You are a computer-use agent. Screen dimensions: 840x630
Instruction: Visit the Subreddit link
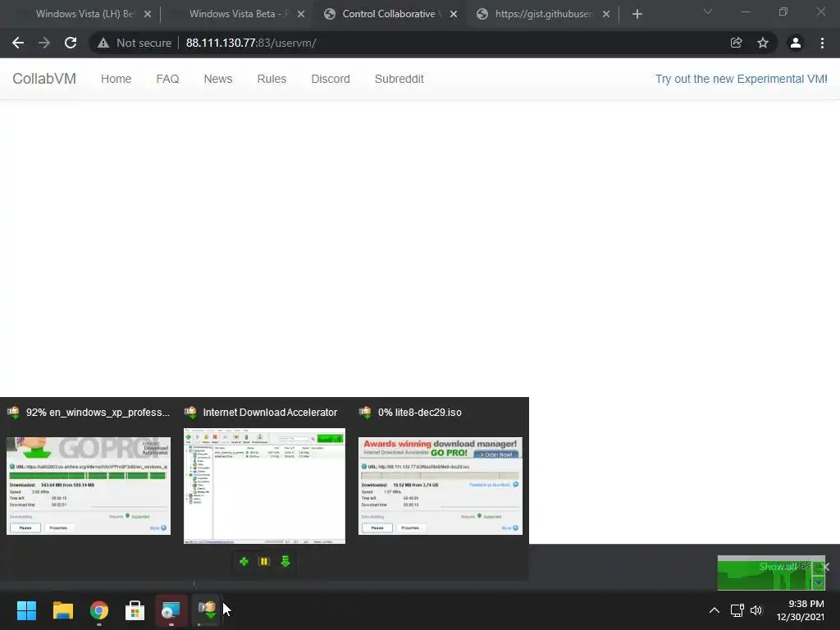(x=399, y=79)
